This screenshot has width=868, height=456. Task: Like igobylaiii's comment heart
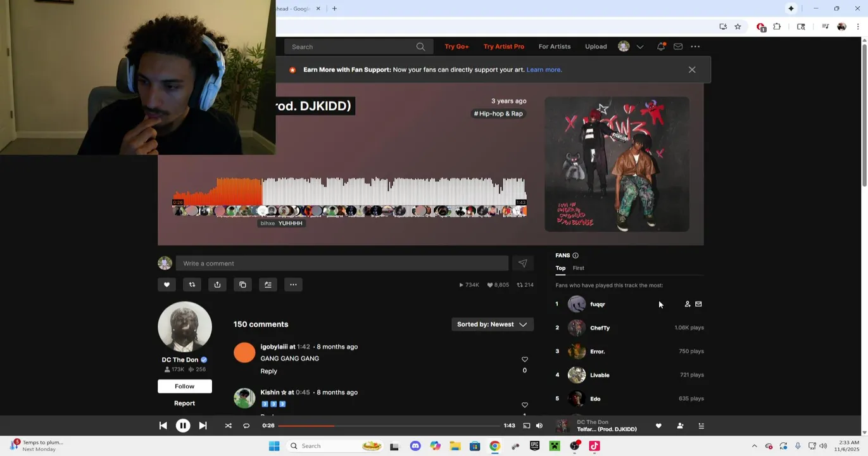(x=524, y=359)
